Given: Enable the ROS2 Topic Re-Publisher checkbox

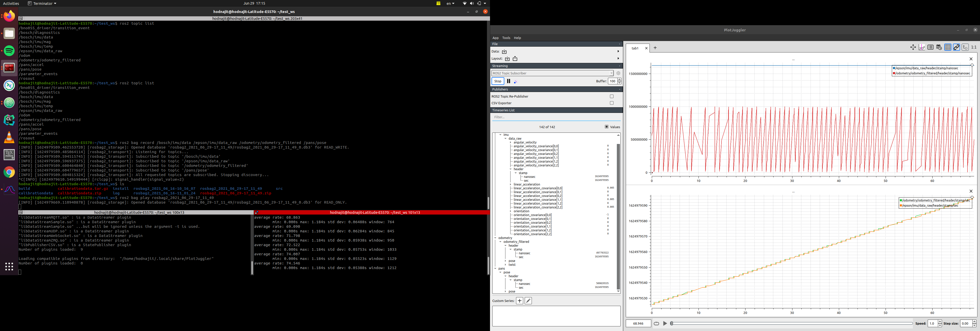Looking at the screenshot, I should (x=612, y=96).
